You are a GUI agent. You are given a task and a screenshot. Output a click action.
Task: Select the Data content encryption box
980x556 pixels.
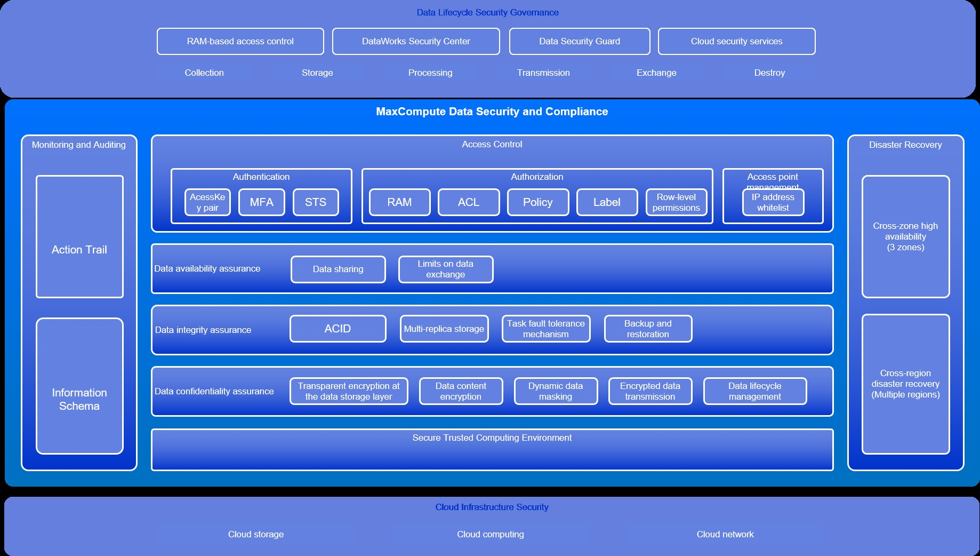461,391
